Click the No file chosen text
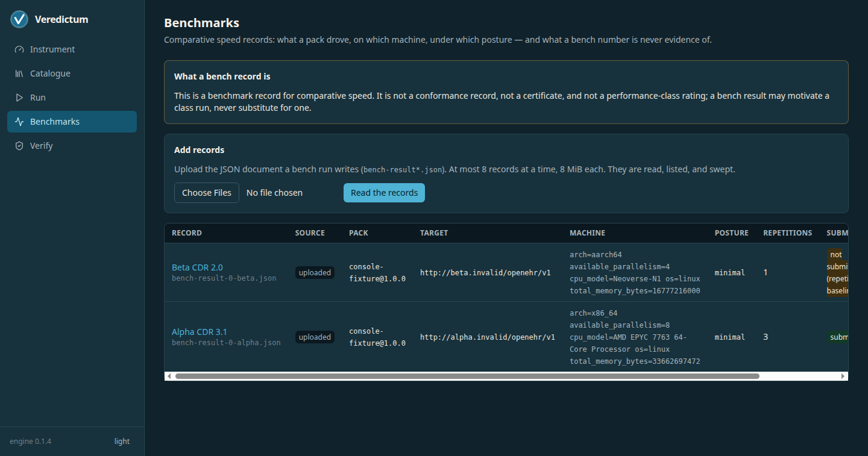Image resolution: width=868 pixels, height=456 pixels. pyautogui.click(x=274, y=193)
